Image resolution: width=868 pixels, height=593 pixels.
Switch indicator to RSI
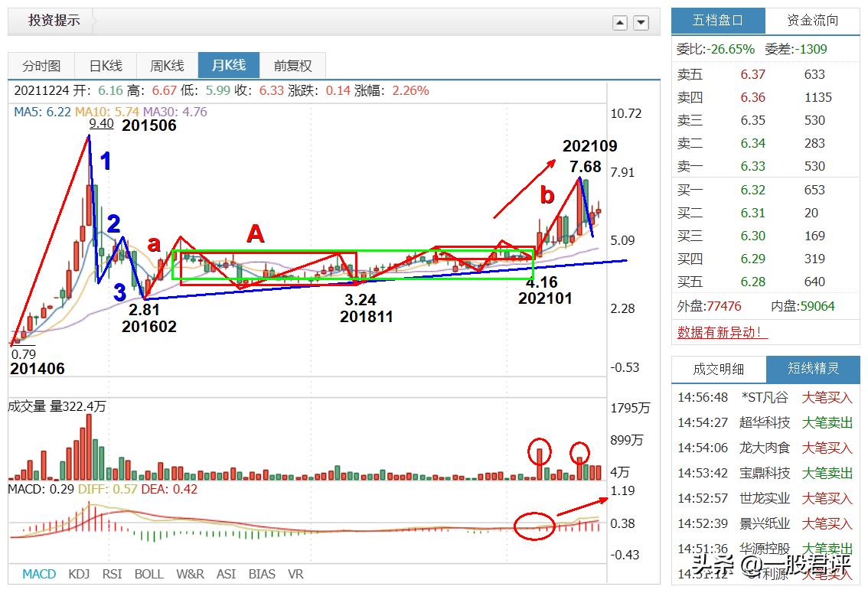112,574
